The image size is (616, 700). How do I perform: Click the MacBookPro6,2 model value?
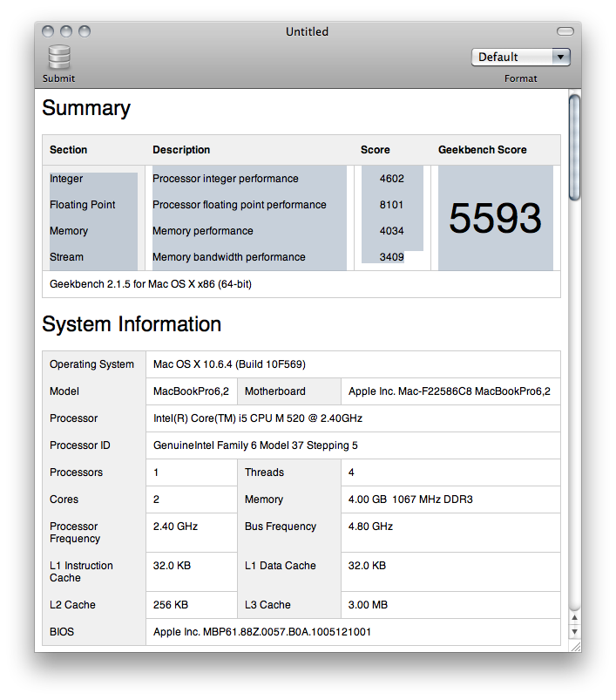coord(191,391)
